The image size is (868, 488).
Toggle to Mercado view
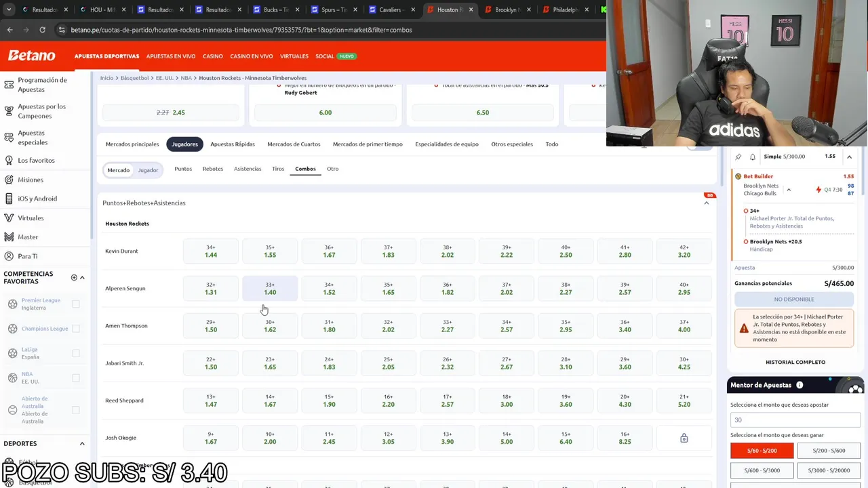click(118, 170)
